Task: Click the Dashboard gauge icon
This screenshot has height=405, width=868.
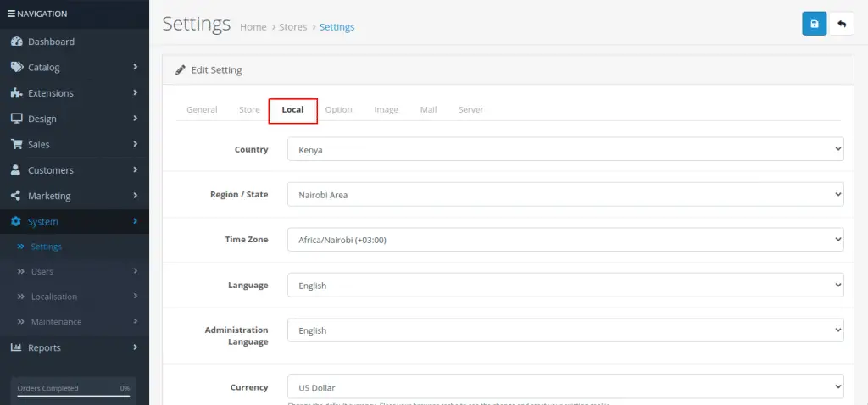Action: pyautogui.click(x=17, y=42)
